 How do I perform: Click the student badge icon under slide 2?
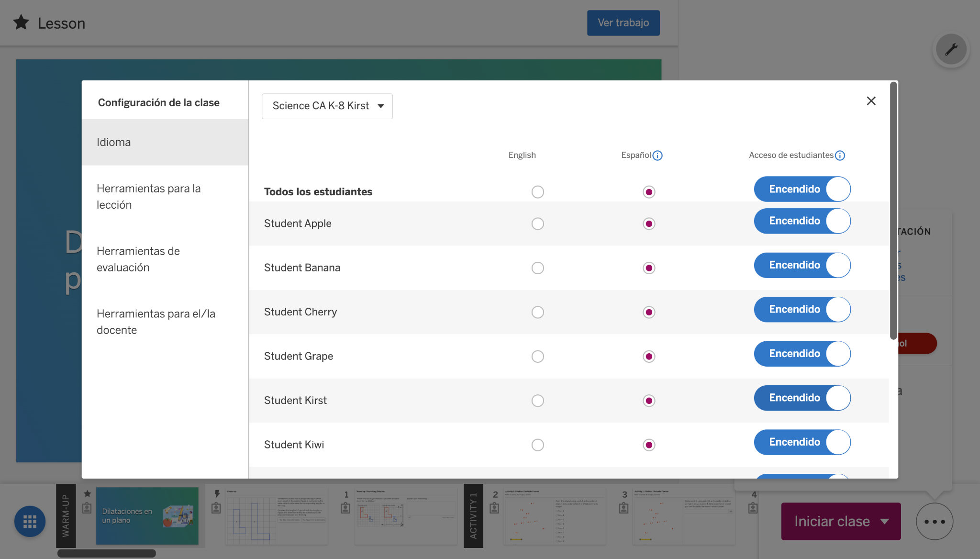click(x=494, y=508)
